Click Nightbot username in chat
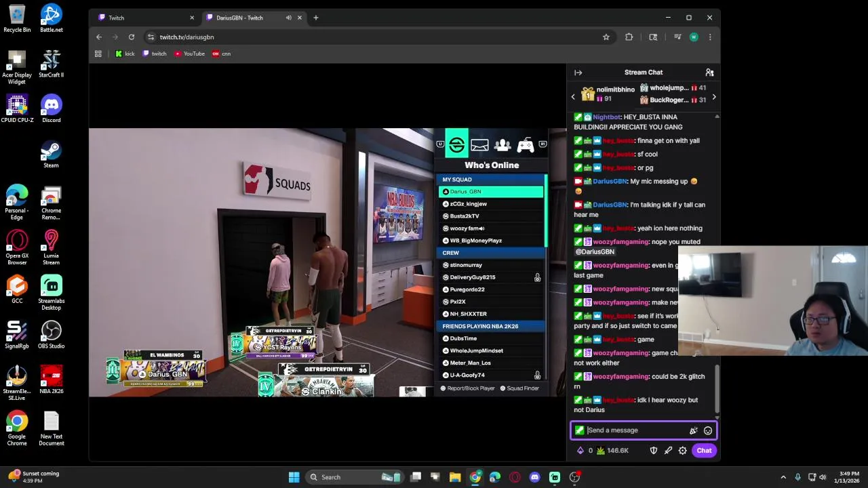 coord(606,117)
